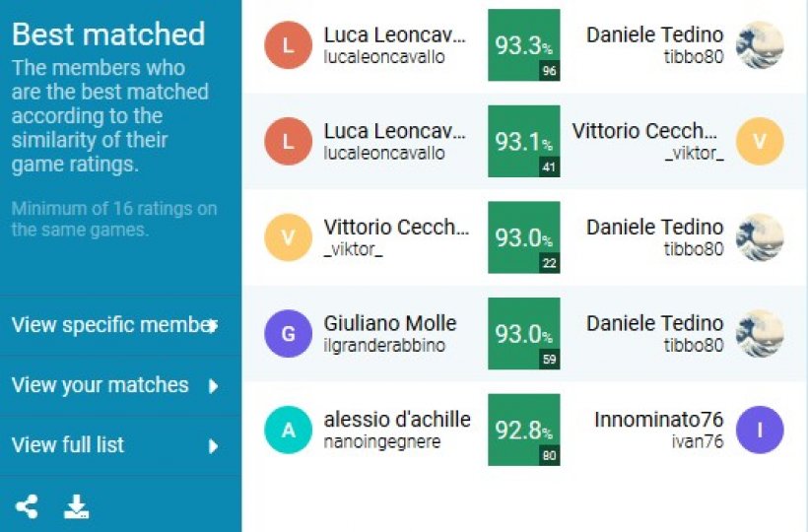Expand View specific member arrow
The height and width of the screenshot is (532, 808).
coord(213,326)
